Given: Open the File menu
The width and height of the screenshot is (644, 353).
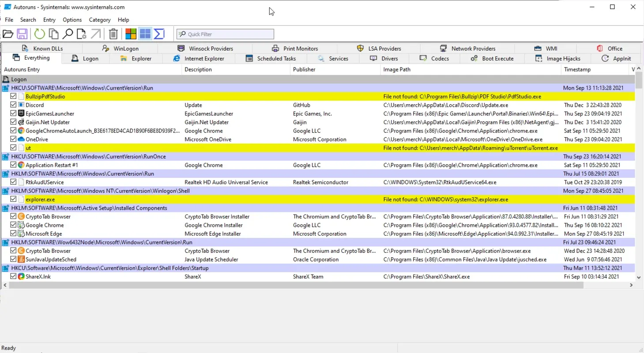Looking at the screenshot, I should coord(9,20).
